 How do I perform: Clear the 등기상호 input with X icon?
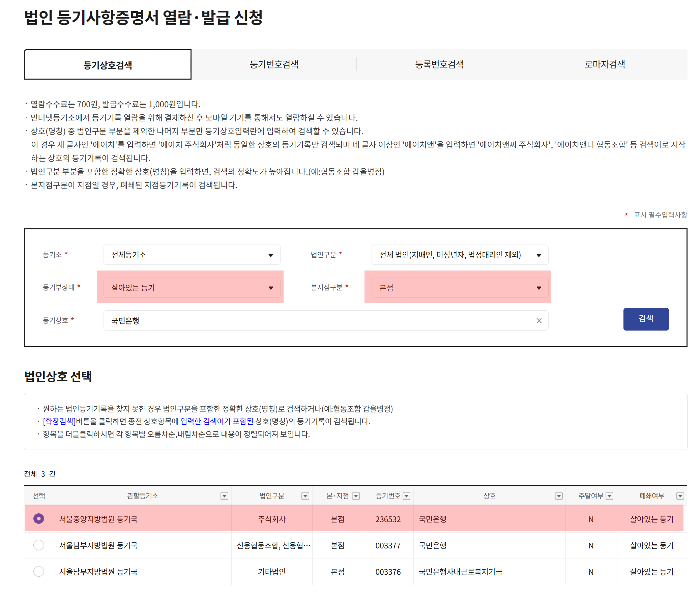539,321
